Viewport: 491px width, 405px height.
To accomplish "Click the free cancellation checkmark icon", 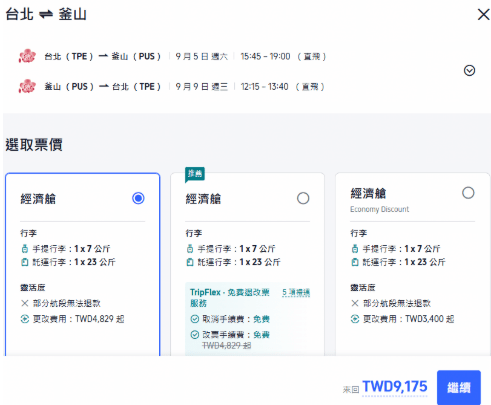I will [x=194, y=319].
